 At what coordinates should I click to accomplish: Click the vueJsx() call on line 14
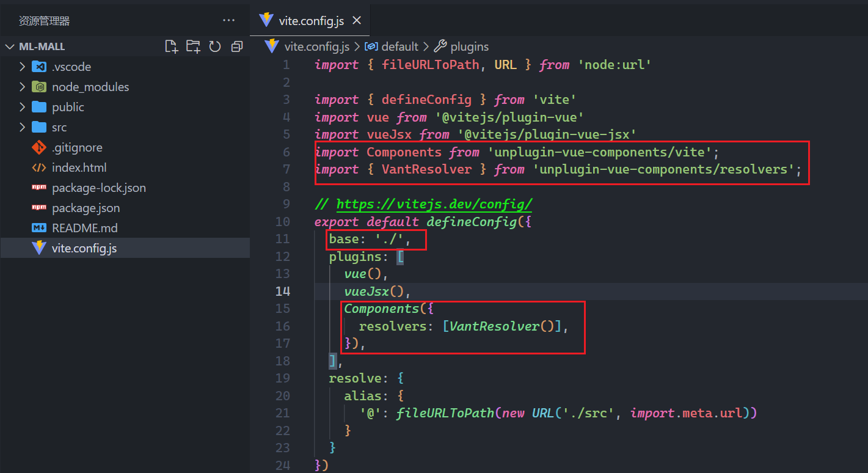(x=374, y=291)
